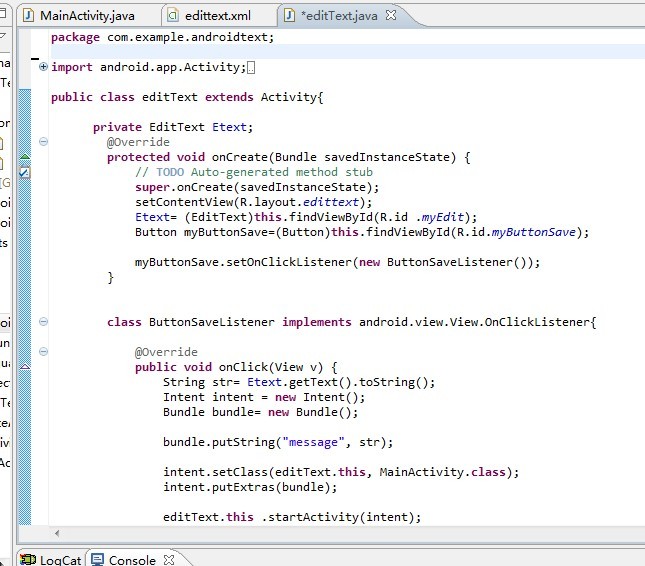
Task: Click the @Override annotation above onCreate
Action: (x=138, y=142)
